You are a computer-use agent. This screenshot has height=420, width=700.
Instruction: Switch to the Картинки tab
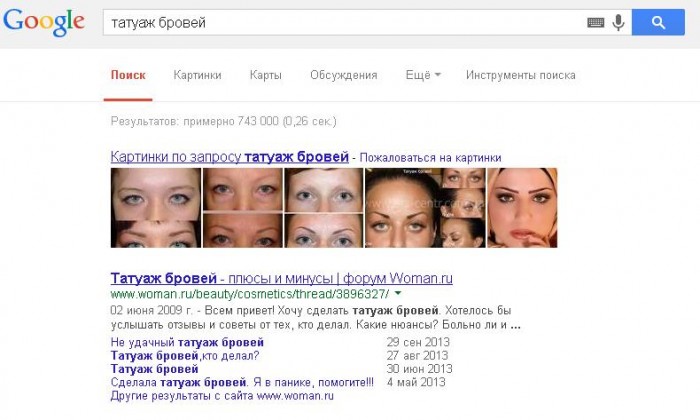pos(197,75)
